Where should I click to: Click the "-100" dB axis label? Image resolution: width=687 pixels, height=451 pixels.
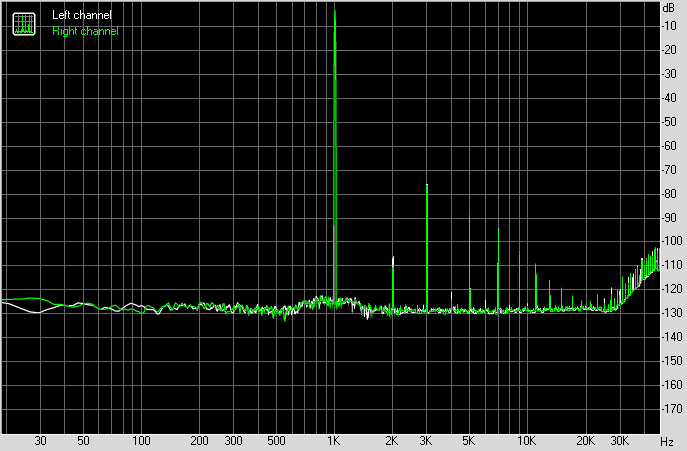671,241
